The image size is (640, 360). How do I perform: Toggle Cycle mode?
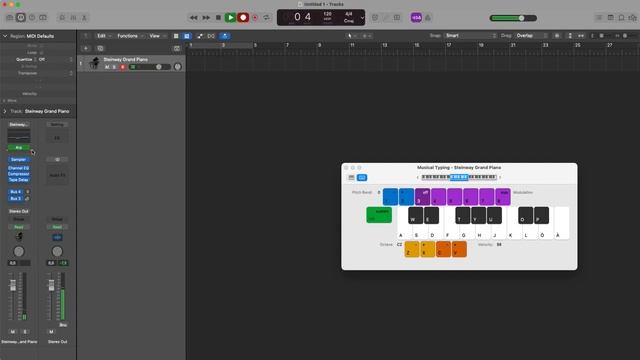point(267,18)
